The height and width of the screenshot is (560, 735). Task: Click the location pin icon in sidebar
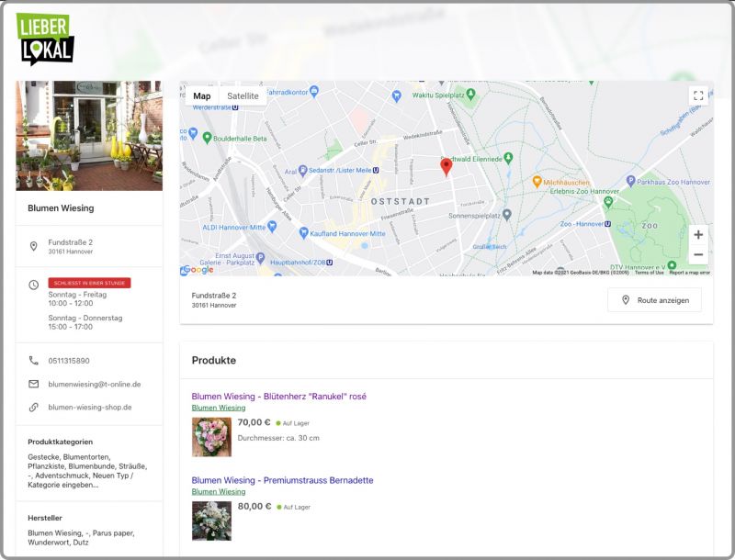33,246
